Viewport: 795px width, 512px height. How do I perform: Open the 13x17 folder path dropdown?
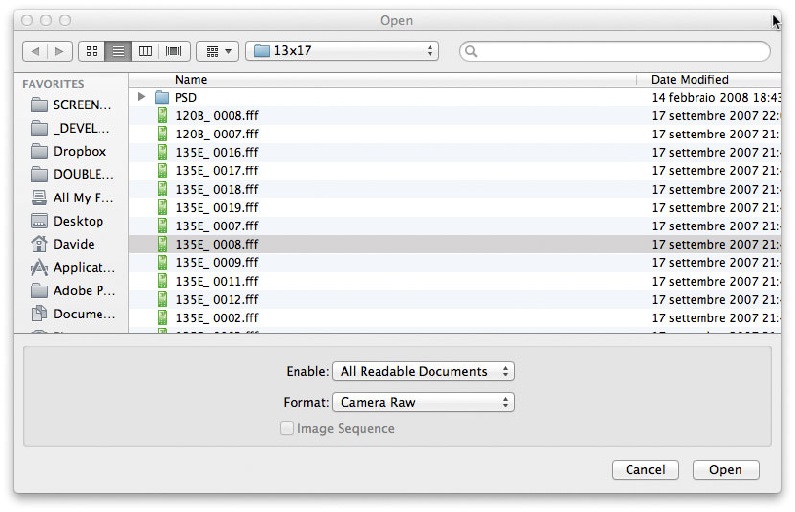pos(343,51)
